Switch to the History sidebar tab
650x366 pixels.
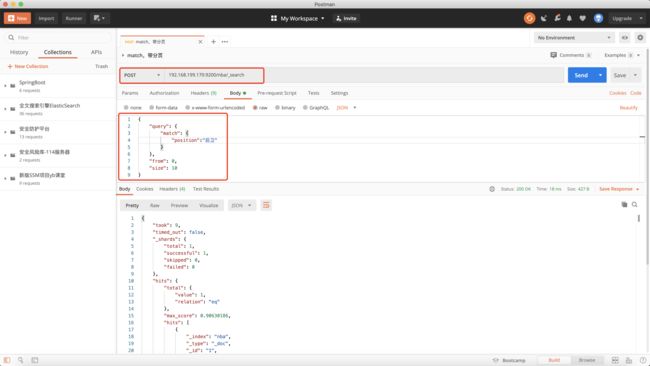(19, 52)
